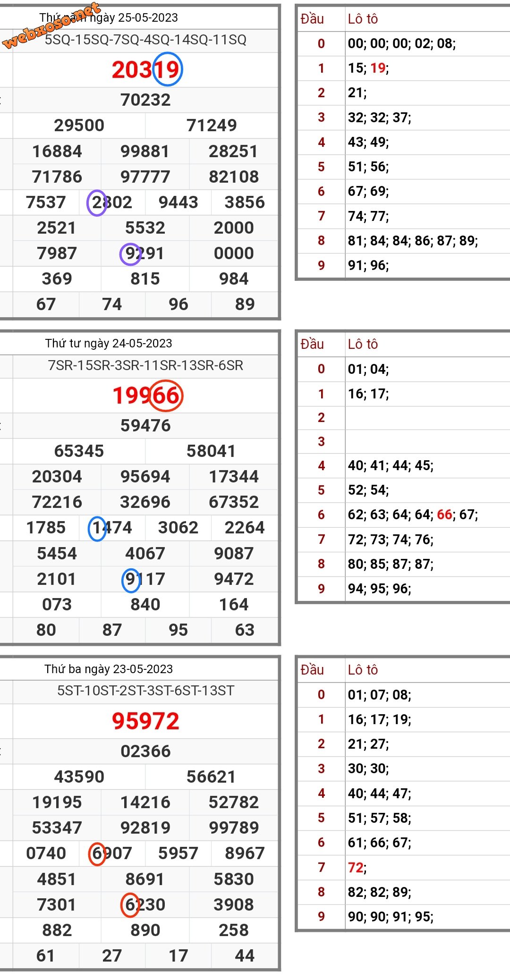Click the number 32696

pyautogui.click(x=145, y=502)
